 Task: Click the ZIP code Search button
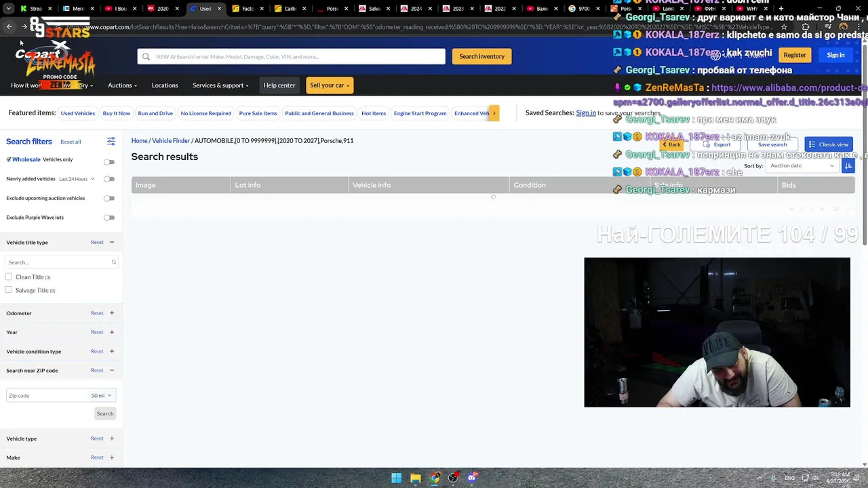[x=105, y=413]
